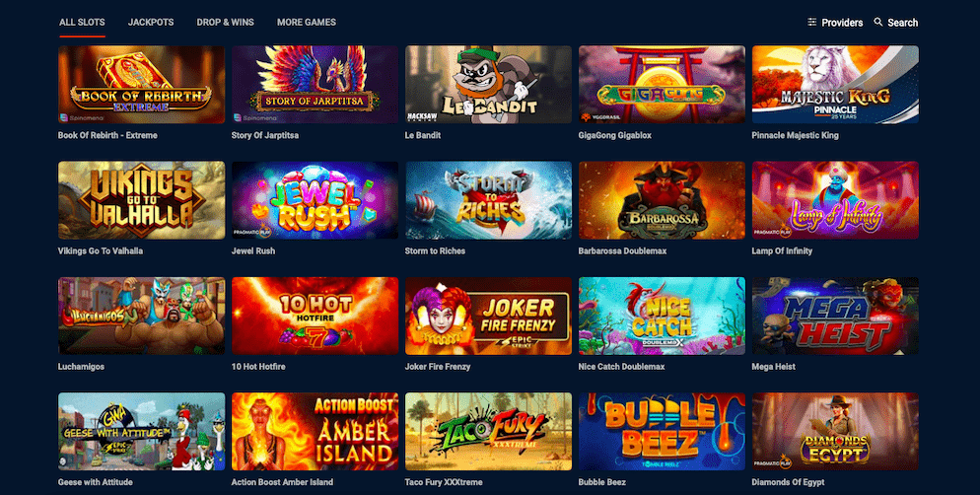Viewport: 980px width, 495px height.
Task: Launch the 10 Hot Hotfire thumbnail
Action: 315,316
